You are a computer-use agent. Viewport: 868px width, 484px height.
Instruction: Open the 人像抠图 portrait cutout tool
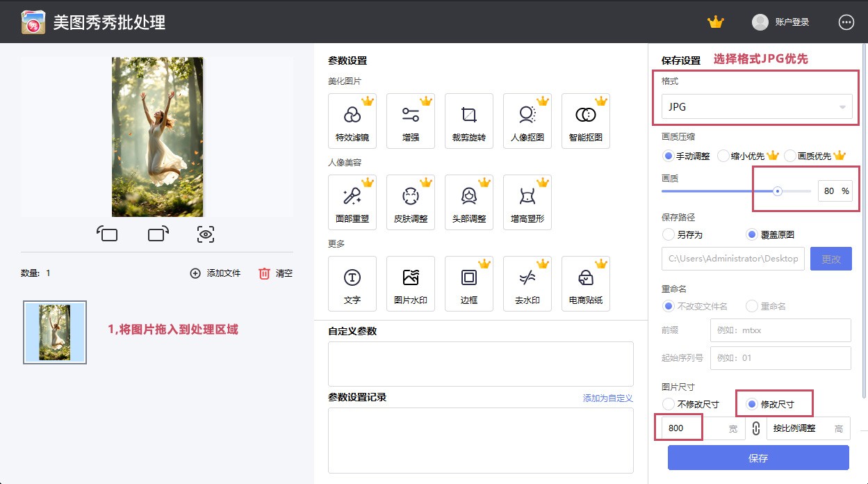pyautogui.click(x=527, y=121)
